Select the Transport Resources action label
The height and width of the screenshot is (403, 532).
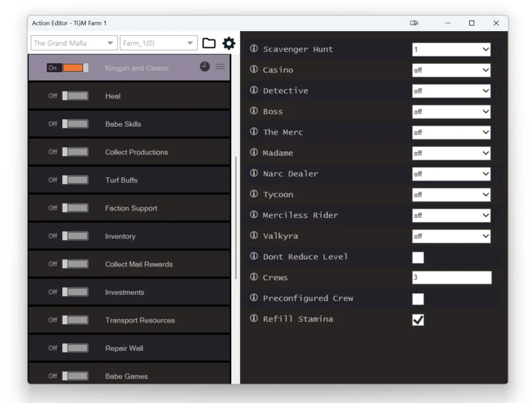pos(140,320)
